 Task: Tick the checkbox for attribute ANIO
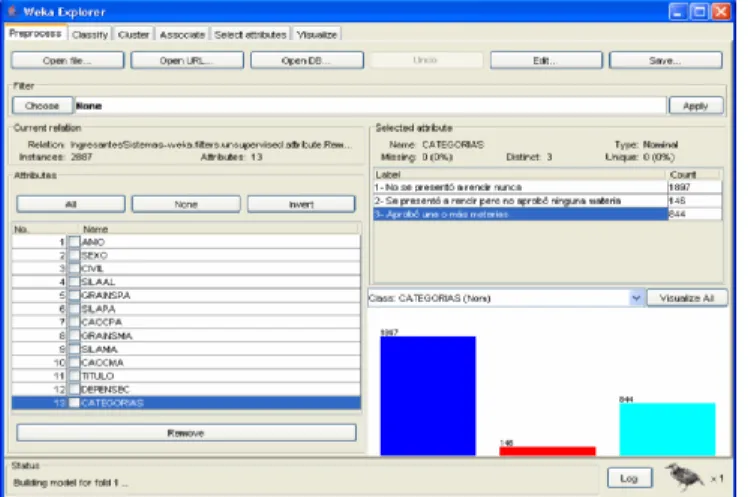click(x=74, y=242)
